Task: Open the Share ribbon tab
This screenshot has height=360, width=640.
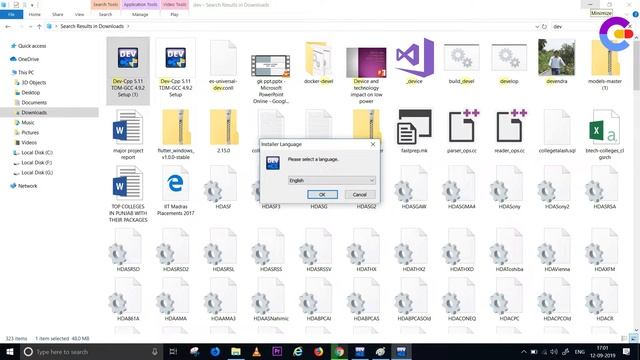Action: click(x=58, y=14)
